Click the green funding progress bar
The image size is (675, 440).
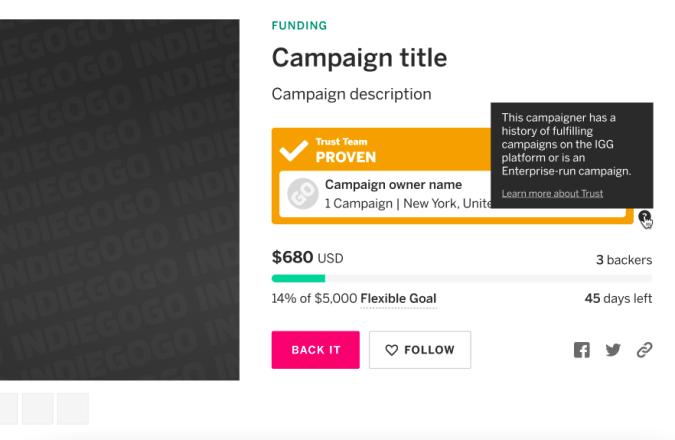click(299, 278)
